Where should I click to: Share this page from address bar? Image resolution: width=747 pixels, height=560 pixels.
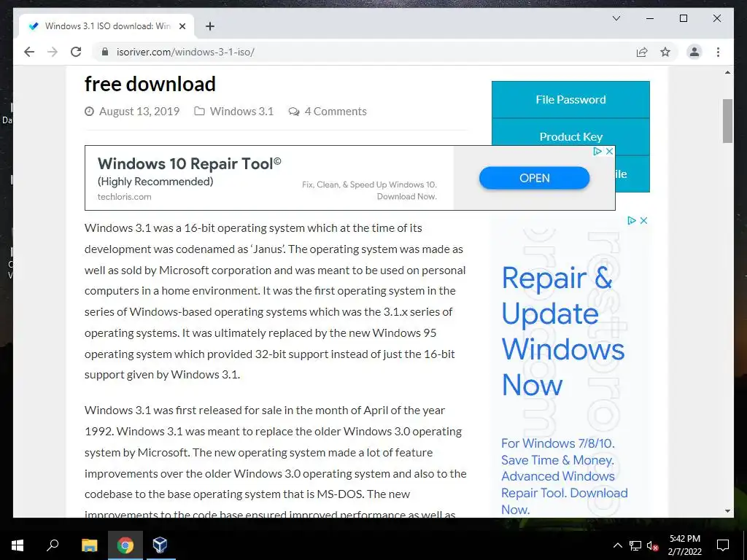pos(642,52)
